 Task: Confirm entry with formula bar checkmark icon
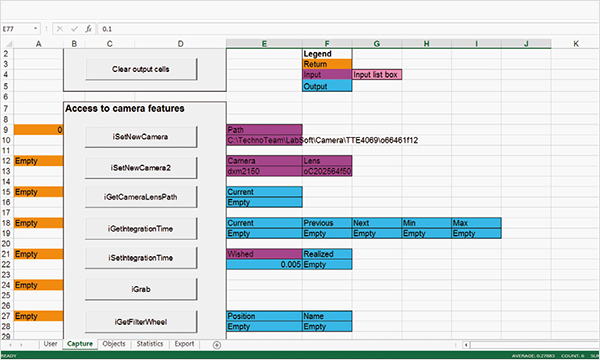click(x=74, y=29)
